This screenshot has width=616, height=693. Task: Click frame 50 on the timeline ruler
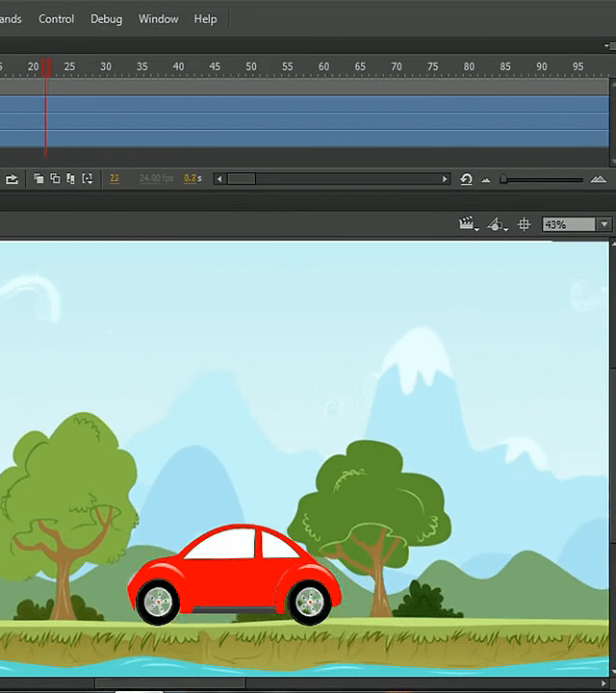pos(250,66)
